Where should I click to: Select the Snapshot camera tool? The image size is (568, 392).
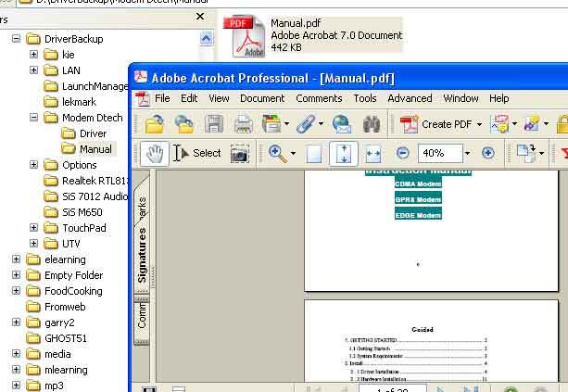pos(239,154)
